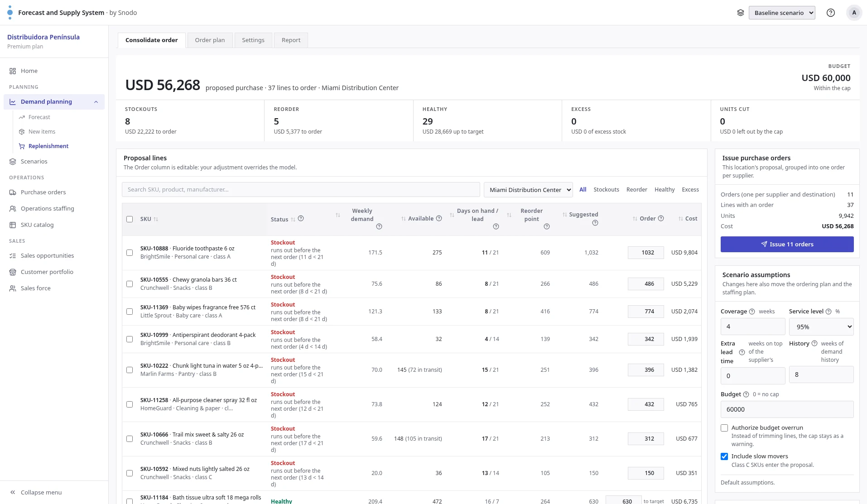This screenshot has height=504, width=867.
Task: Click the Sales opportunities list icon
Action: [x=13, y=256]
